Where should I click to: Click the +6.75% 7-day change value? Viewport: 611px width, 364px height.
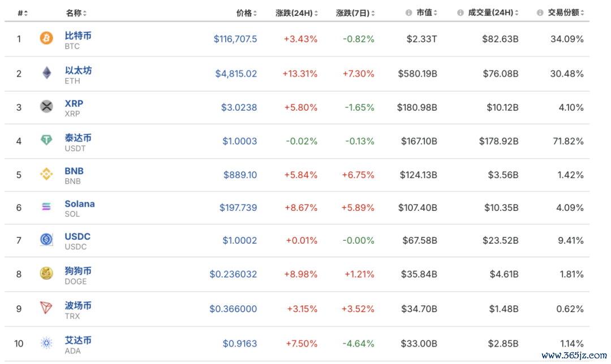tap(358, 175)
